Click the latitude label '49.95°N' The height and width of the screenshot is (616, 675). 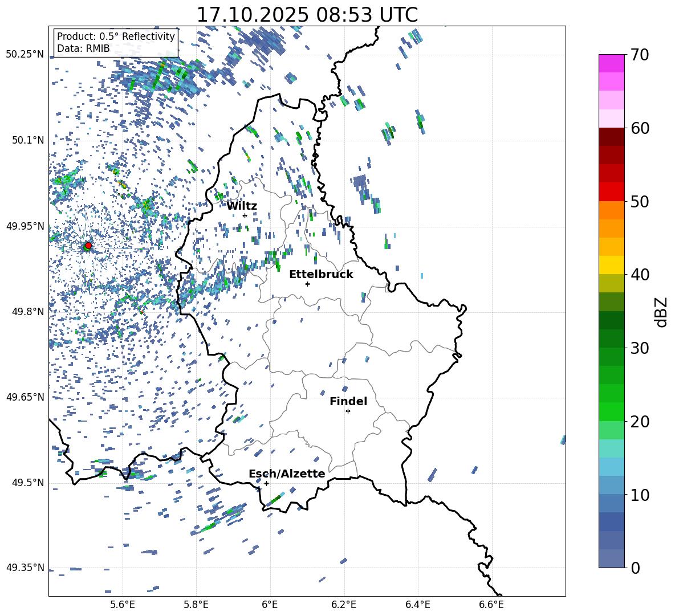pyautogui.click(x=25, y=226)
